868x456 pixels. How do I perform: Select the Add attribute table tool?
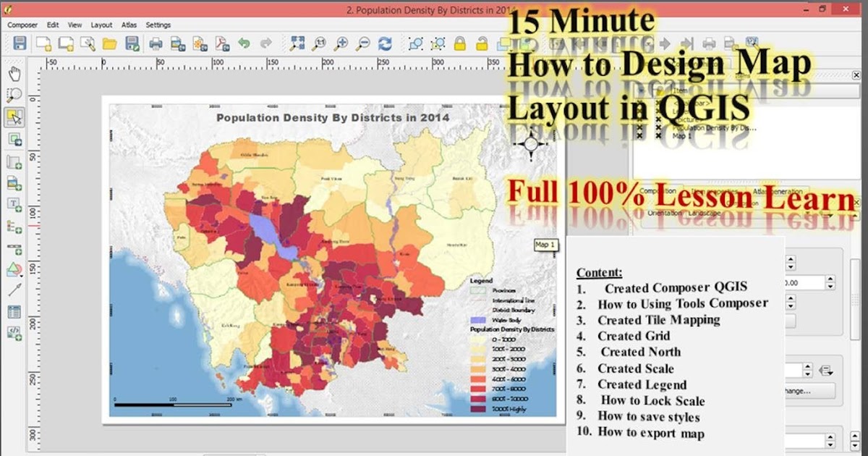[x=14, y=312]
